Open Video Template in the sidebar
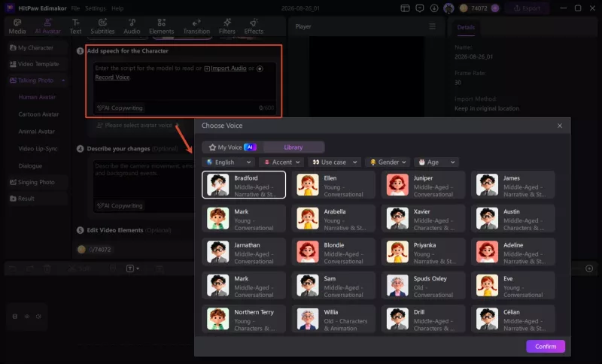Image resolution: width=602 pixels, height=364 pixels. click(x=38, y=64)
